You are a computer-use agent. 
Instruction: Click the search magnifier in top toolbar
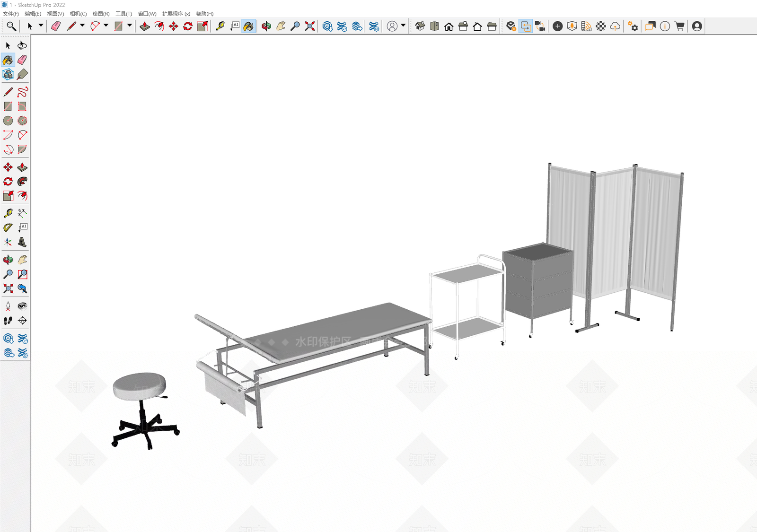pyautogui.click(x=11, y=26)
